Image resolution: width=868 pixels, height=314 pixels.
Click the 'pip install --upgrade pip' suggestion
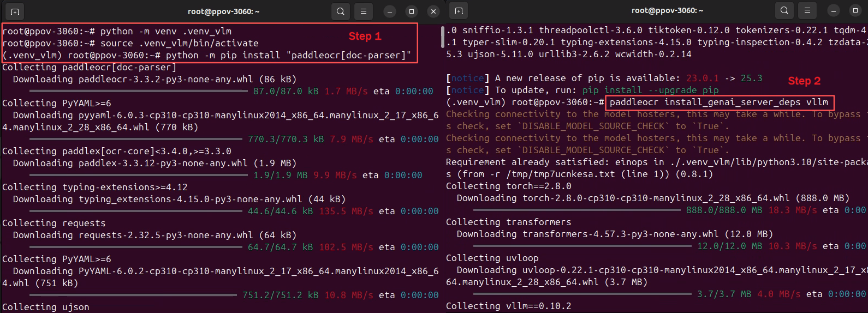pos(651,90)
